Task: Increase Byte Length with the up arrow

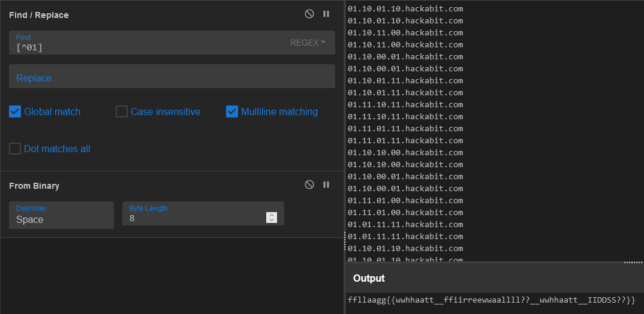Action: [x=272, y=215]
